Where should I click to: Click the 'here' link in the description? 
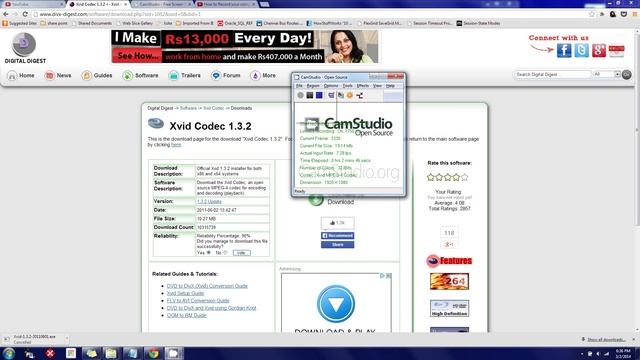(x=176, y=144)
